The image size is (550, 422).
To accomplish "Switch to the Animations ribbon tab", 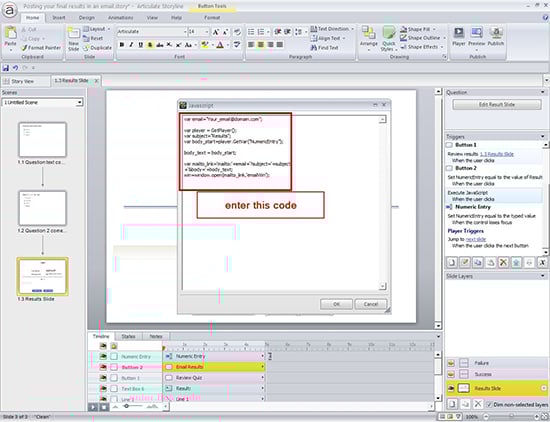I will [120, 18].
